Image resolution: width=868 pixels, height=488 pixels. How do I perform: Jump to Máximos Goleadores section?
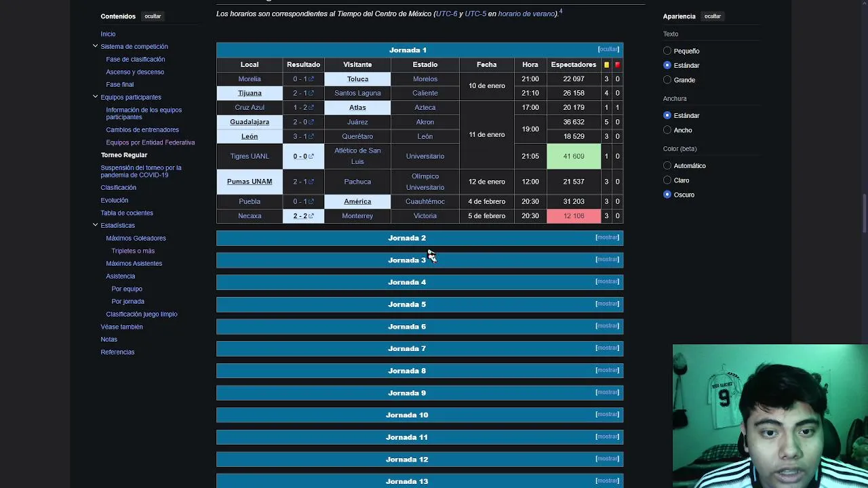[136, 238]
